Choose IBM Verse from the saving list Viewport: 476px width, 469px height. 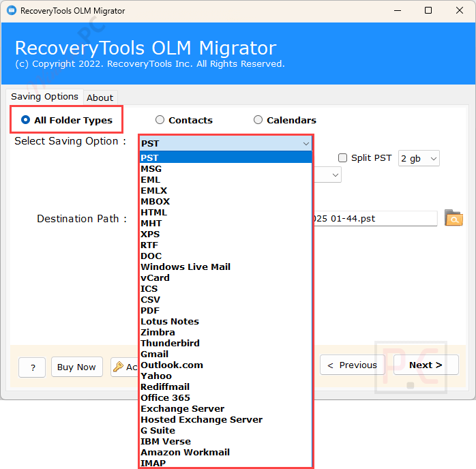(x=226, y=442)
